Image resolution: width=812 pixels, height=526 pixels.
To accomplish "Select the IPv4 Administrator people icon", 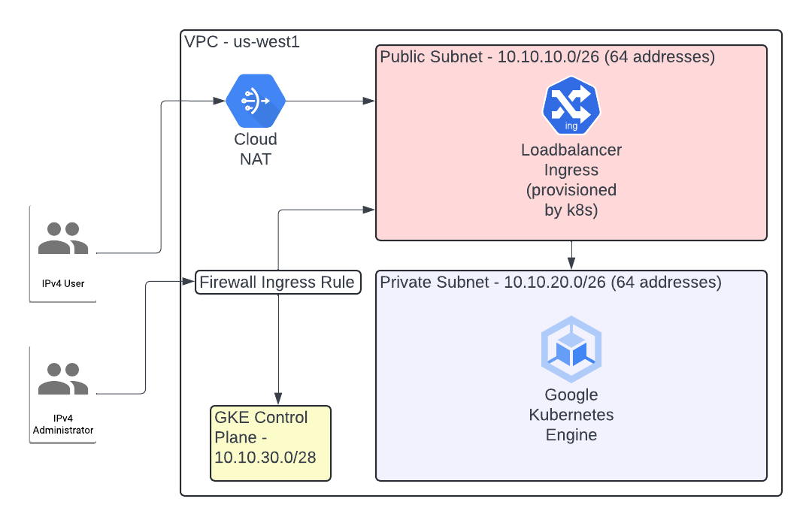I will coord(63,379).
